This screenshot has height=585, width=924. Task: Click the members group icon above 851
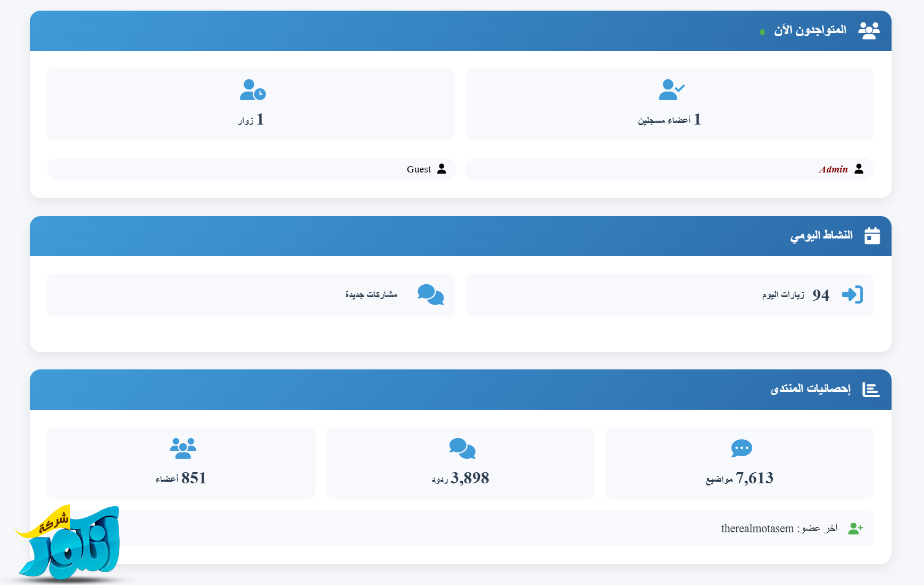click(x=183, y=448)
